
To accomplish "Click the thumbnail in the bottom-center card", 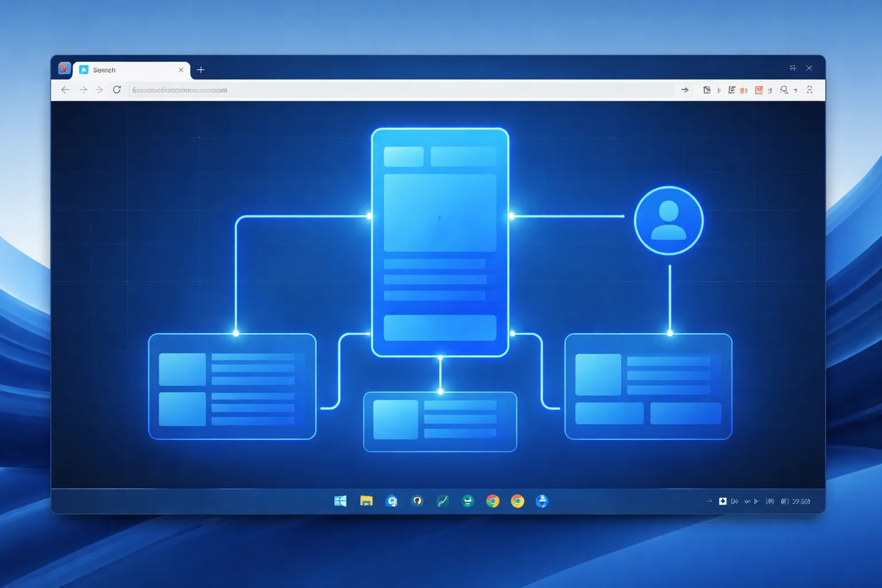I will [x=396, y=420].
